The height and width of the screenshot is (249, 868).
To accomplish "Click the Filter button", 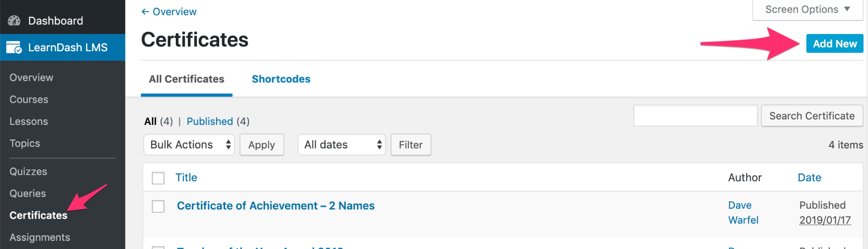I will pyautogui.click(x=410, y=145).
